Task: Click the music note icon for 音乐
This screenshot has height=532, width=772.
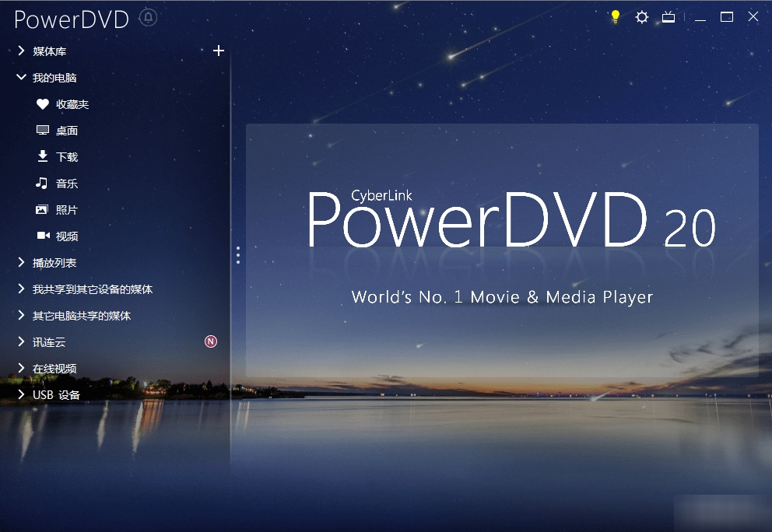Action: coord(42,183)
